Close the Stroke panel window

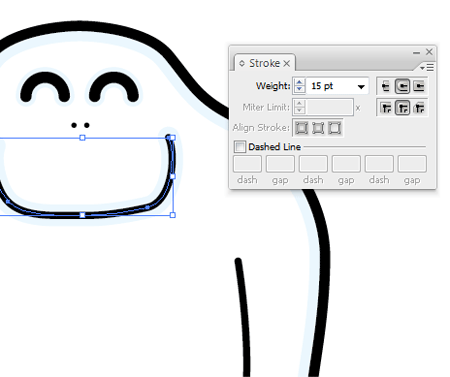point(429,52)
